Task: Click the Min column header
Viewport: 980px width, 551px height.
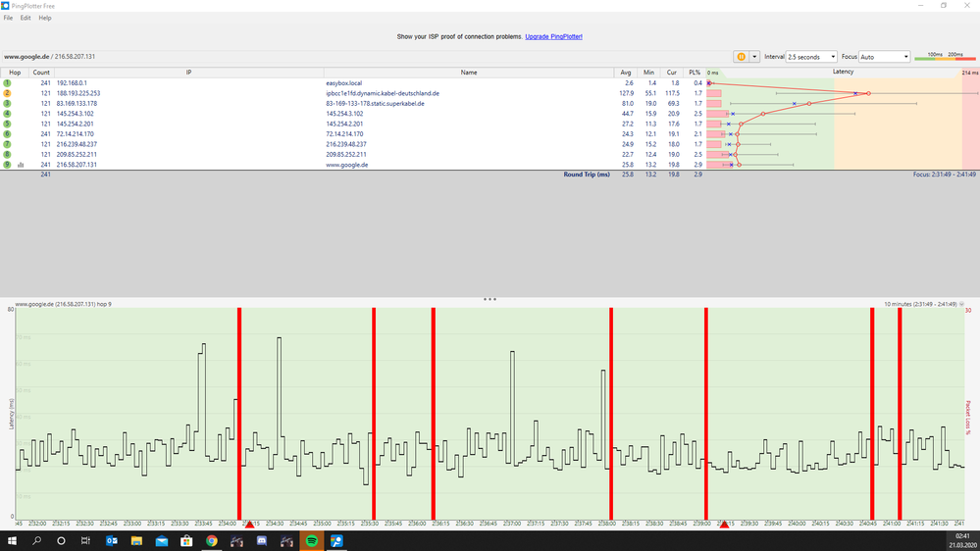Action: pyautogui.click(x=648, y=73)
